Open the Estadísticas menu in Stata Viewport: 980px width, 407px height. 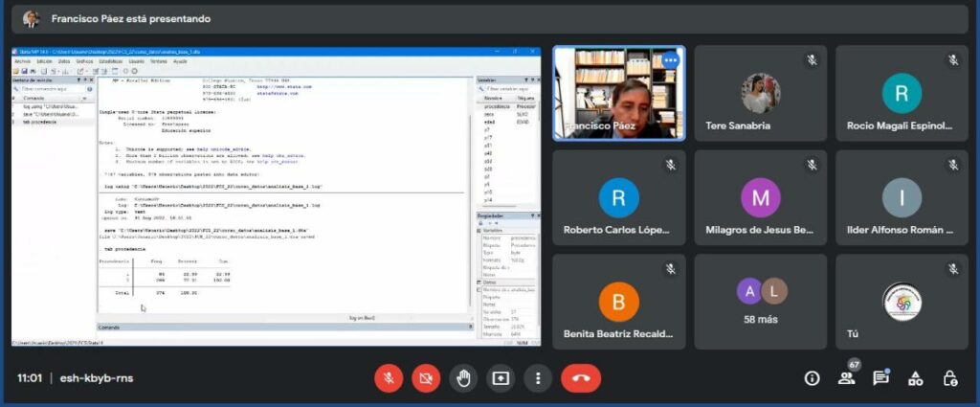click(111, 61)
